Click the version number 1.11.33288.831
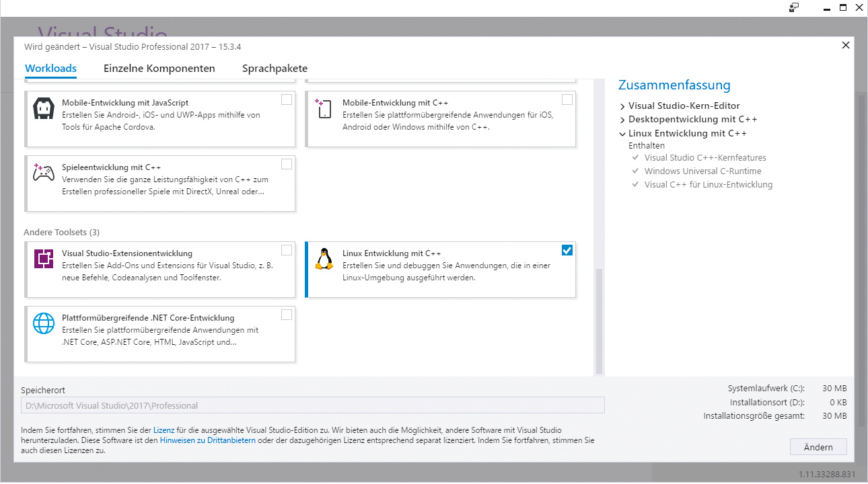The width and height of the screenshot is (868, 484). tap(828, 473)
